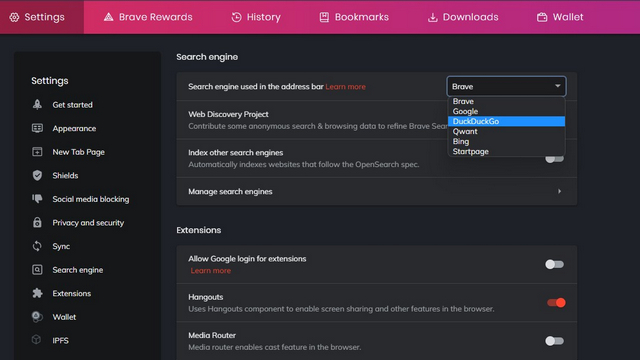Switch to the Brave Rewards tab
The image size is (640, 360).
(x=148, y=17)
